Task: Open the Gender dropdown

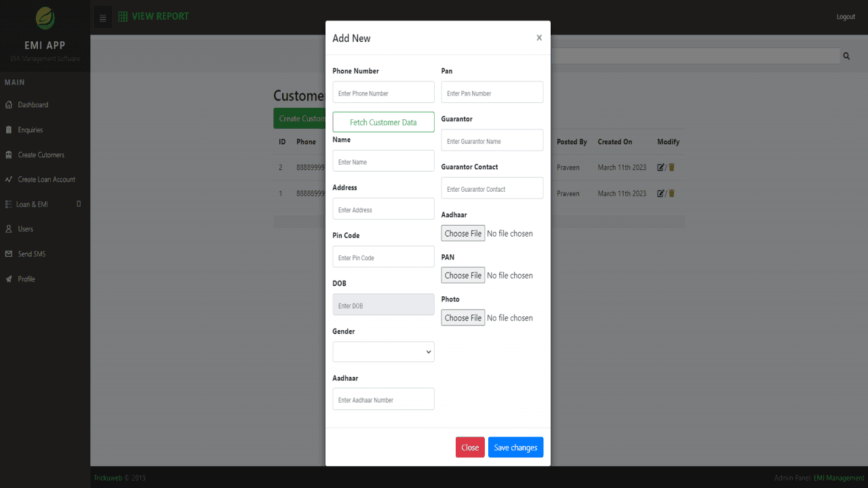Action: pyautogui.click(x=383, y=352)
